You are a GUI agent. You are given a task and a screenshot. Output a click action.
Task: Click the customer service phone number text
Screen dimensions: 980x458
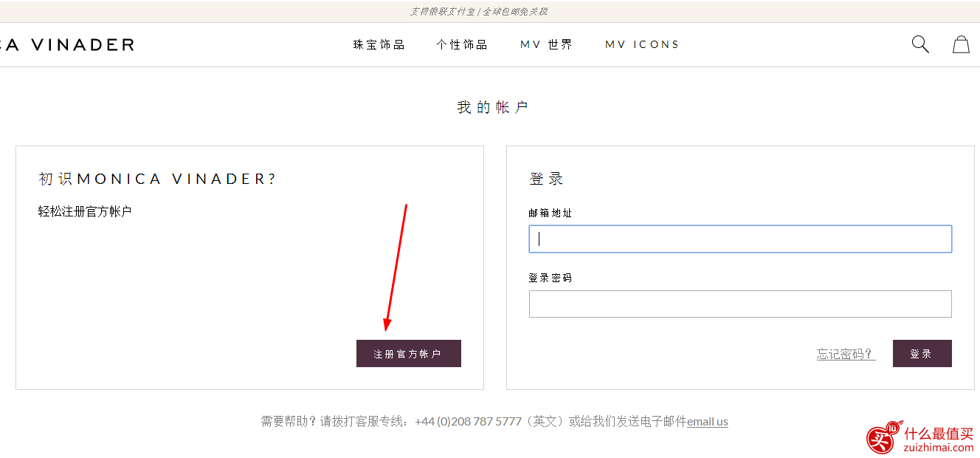pyautogui.click(x=468, y=421)
